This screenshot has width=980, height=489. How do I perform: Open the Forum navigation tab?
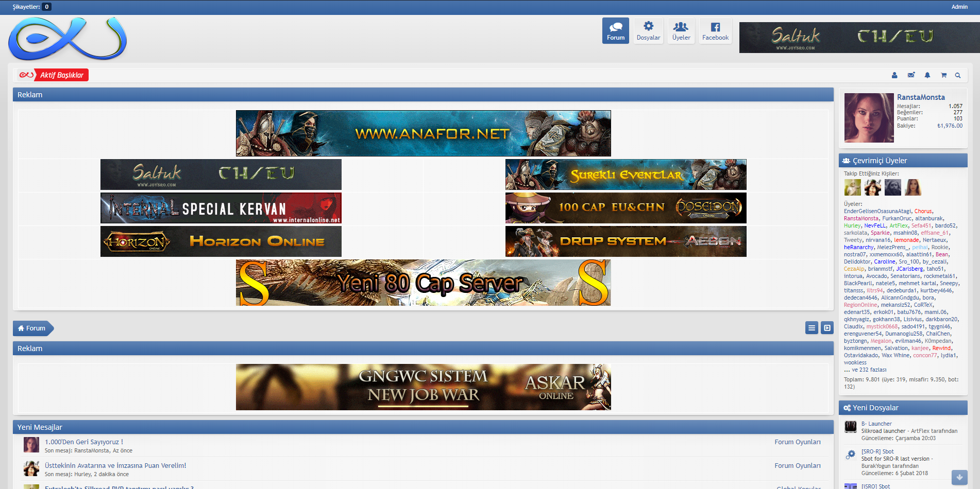pos(615,31)
